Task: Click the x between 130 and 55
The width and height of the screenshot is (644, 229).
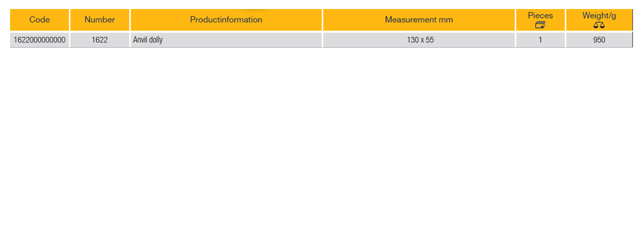Action: (x=422, y=40)
